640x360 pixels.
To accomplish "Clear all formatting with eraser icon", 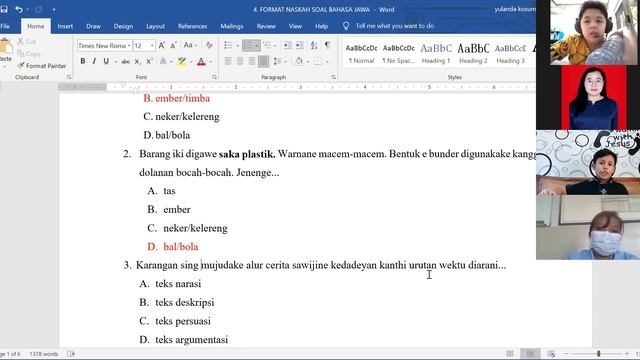I will pos(209,45).
